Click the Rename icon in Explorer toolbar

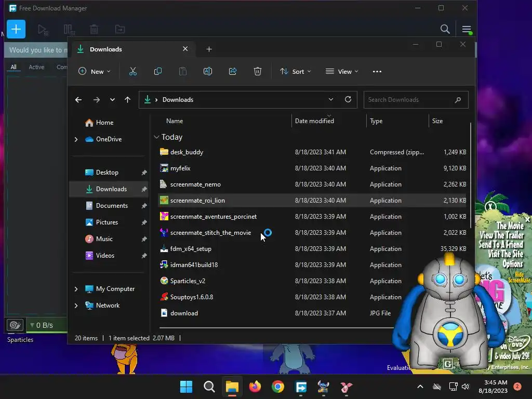[x=208, y=72]
